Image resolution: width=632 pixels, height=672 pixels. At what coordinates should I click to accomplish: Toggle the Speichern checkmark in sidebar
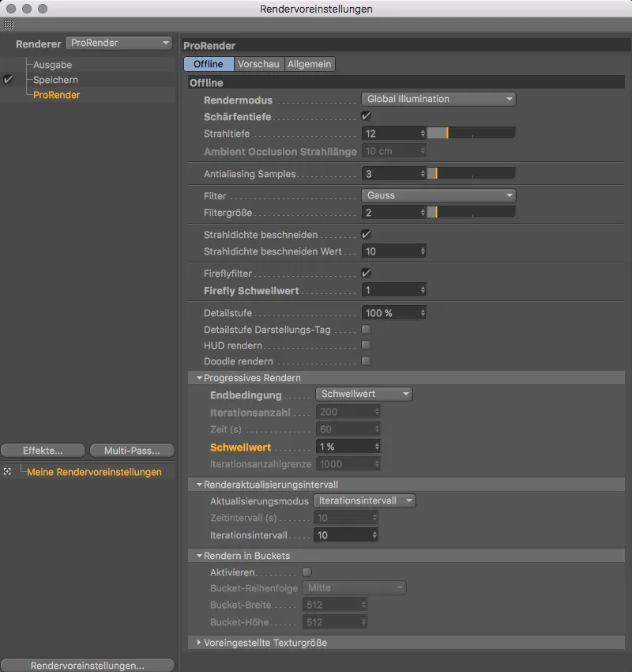8,79
